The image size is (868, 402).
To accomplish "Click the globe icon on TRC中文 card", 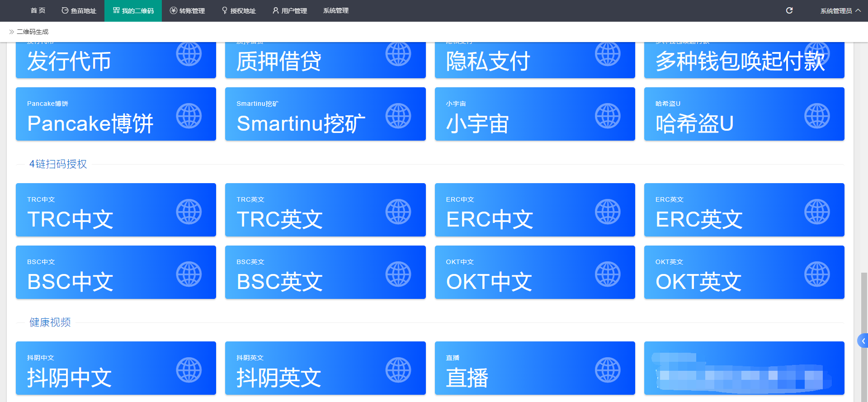I will (189, 212).
